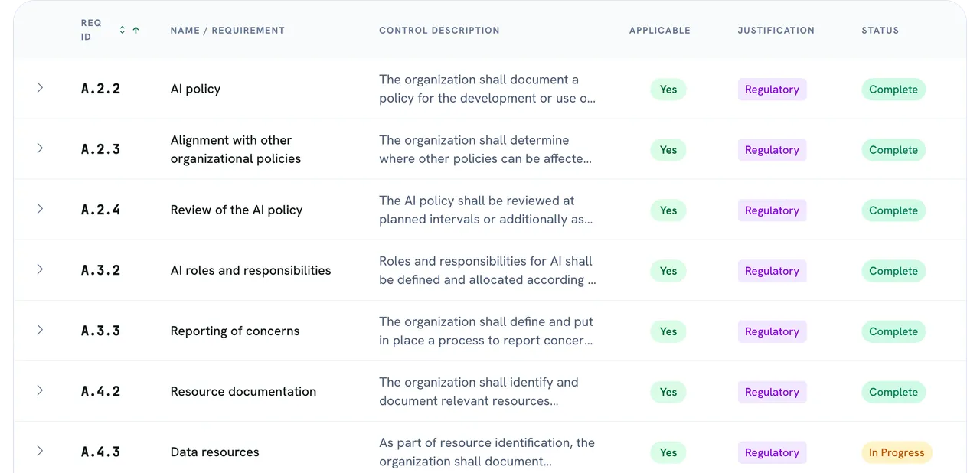980x473 pixels.
Task: Click description starting 'Roles and responsibilities for AI'
Action: [488, 270]
